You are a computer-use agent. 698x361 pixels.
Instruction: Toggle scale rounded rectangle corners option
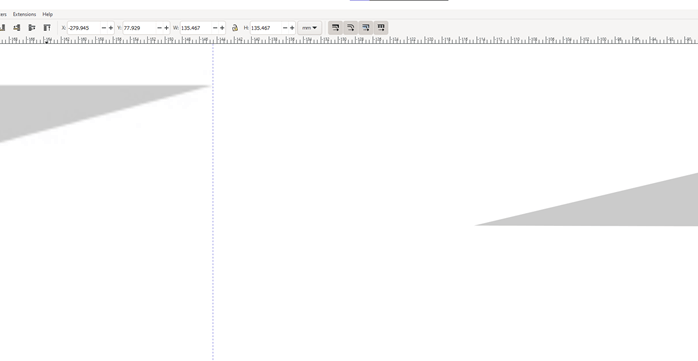coord(351,28)
